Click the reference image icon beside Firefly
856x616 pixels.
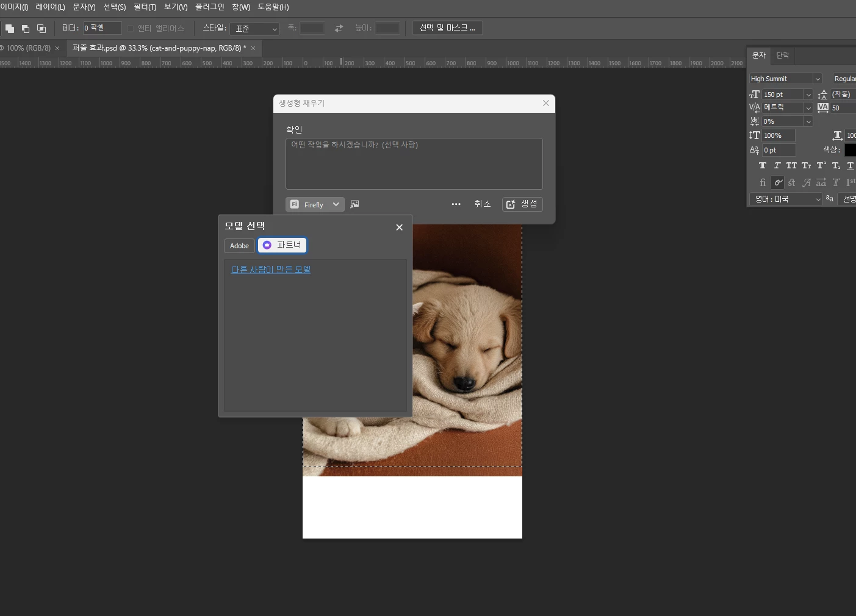coord(354,204)
